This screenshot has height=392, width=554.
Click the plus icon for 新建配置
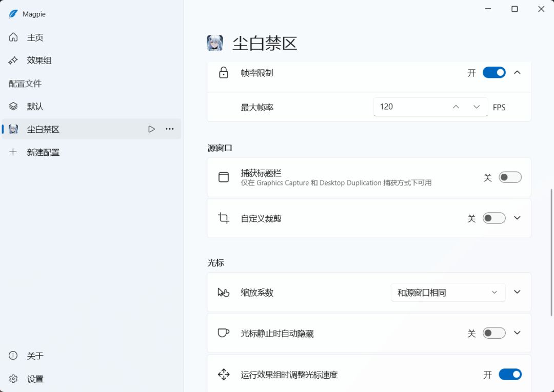[13, 152]
